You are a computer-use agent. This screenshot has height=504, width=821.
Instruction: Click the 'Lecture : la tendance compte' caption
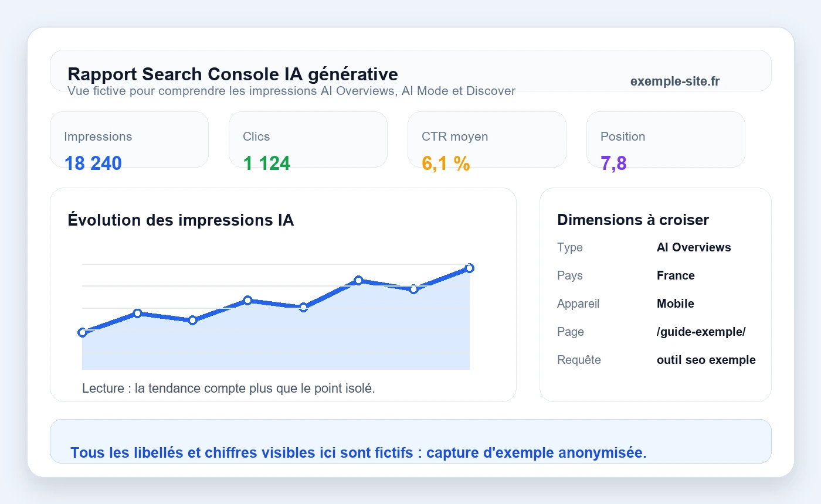[228, 388]
